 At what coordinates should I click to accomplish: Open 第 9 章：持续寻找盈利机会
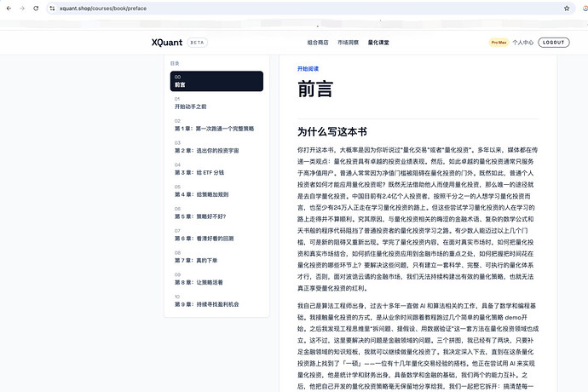coord(216,301)
